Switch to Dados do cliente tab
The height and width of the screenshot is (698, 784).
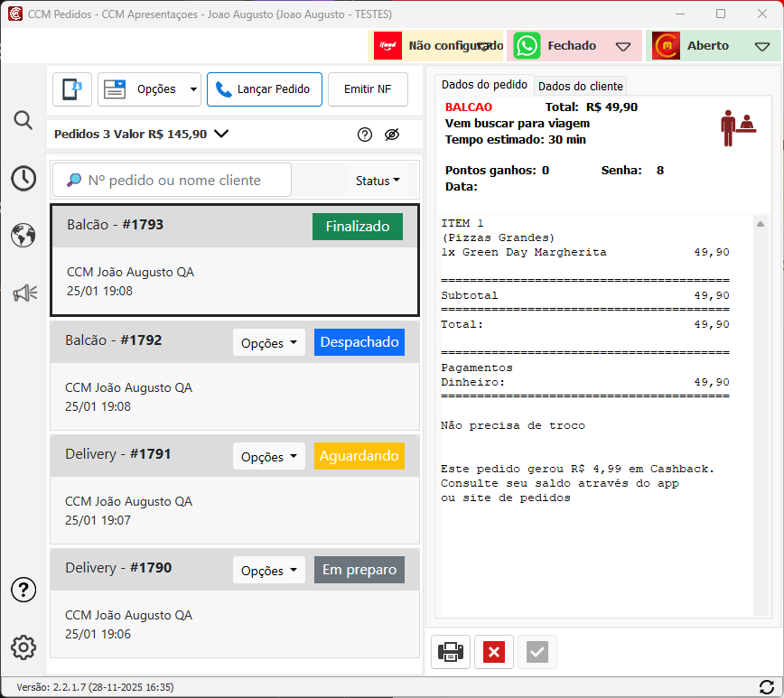pos(580,86)
